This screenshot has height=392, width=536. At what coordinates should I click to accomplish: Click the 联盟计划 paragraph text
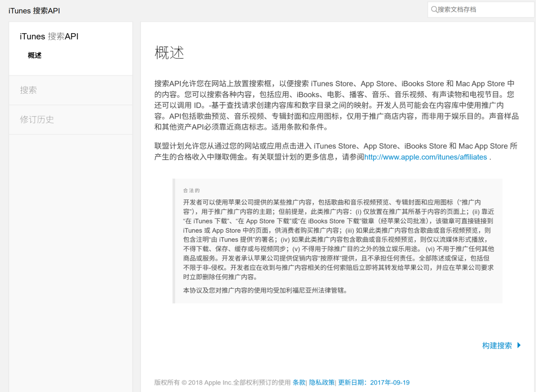(x=333, y=151)
